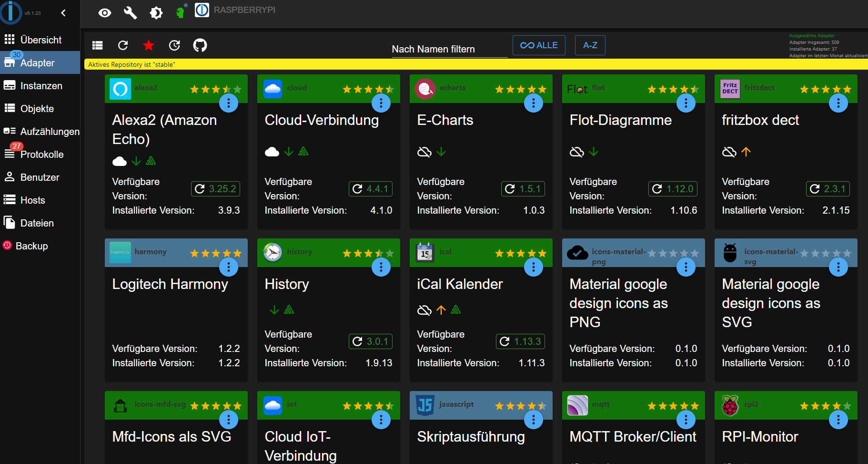Click theme toggle icon in top bar
Image resolution: width=868 pixels, height=464 pixels.
(156, 13)
